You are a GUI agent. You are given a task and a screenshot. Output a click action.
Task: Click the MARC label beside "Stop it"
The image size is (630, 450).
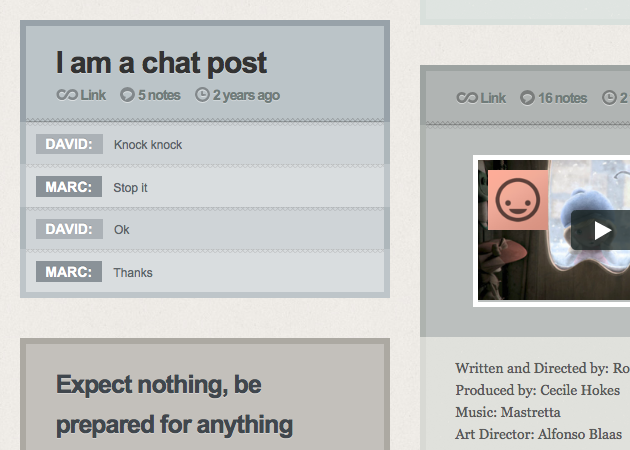pos(69,187)
